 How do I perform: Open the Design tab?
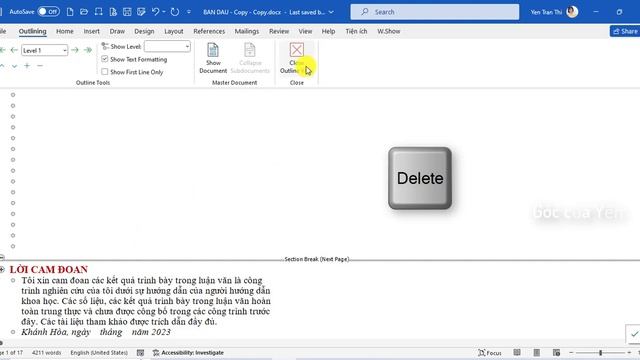[144, 31]
